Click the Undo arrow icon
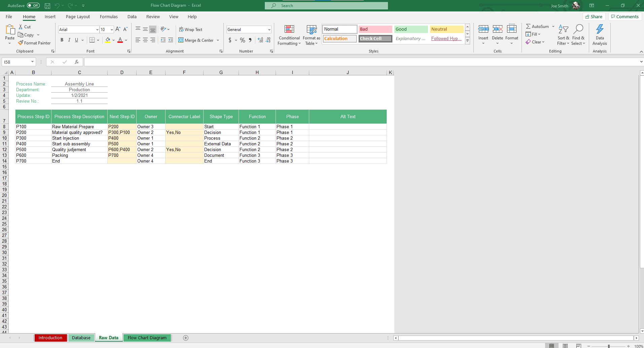The width and height of the screenshot is (644, 348). coord(57,6)
